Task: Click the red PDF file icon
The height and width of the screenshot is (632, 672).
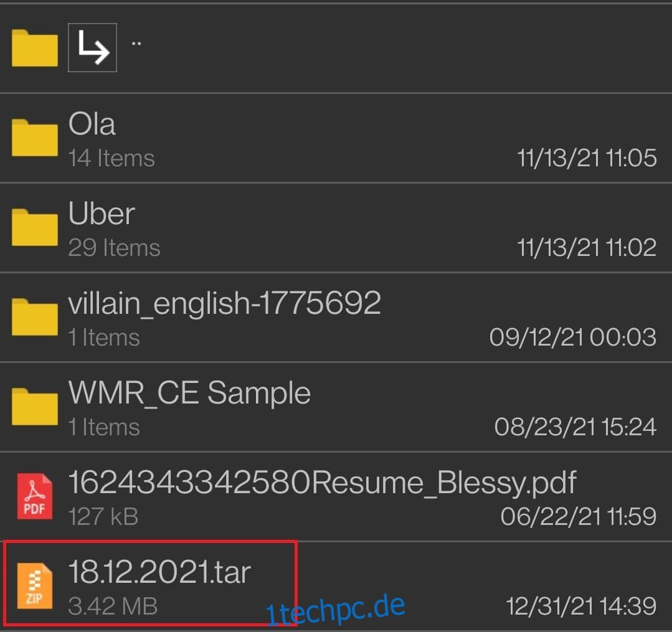Action: [x=35, y=496]
